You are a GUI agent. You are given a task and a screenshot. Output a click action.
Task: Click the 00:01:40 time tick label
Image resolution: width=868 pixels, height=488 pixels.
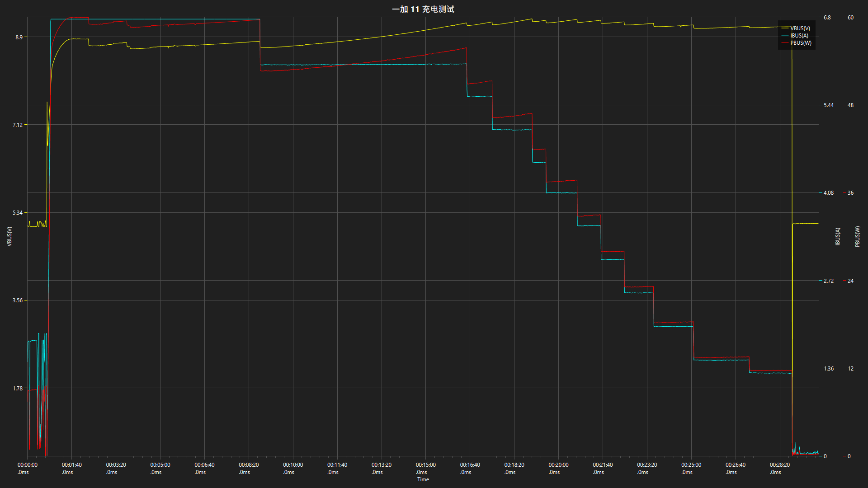pyautogui.click(x=72, y=468)
